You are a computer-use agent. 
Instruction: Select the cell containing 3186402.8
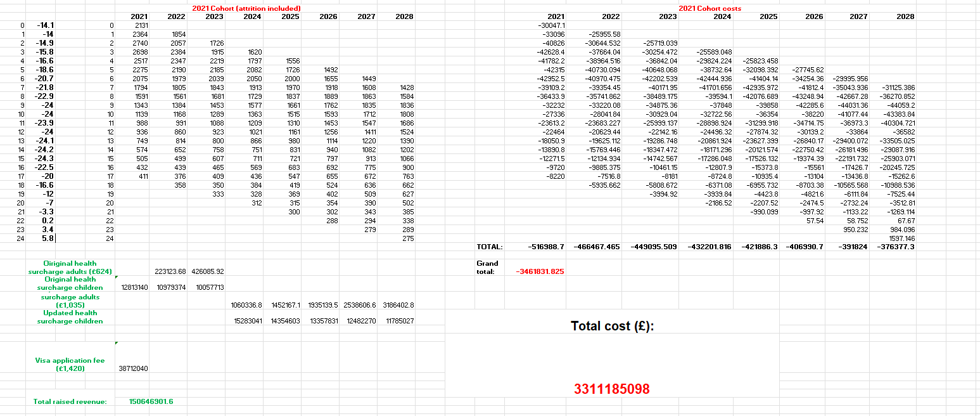[398, 305]
